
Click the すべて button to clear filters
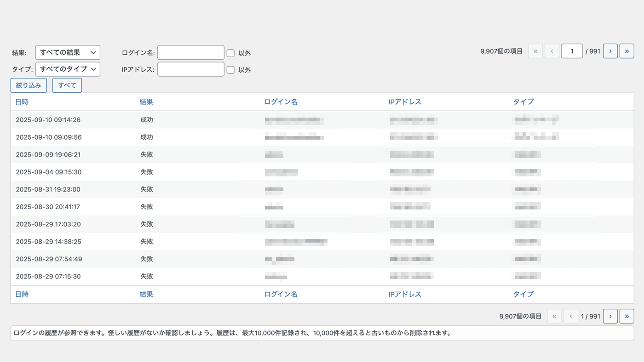pyautogui.click(x=67, y=85)
